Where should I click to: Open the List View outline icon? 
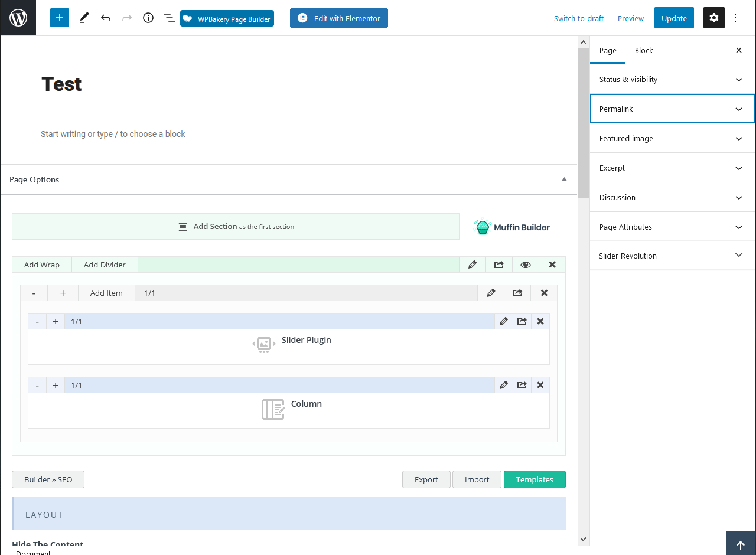(169, 18)
